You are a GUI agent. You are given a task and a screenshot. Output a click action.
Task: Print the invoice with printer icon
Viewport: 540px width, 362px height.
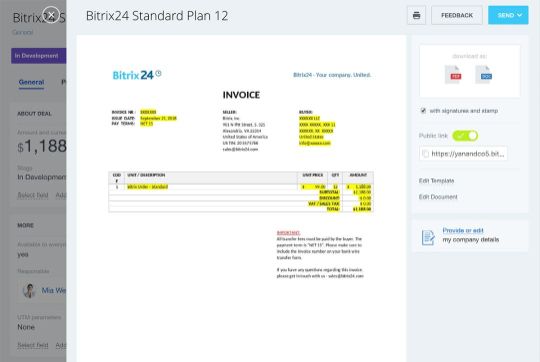pos(416,15)
